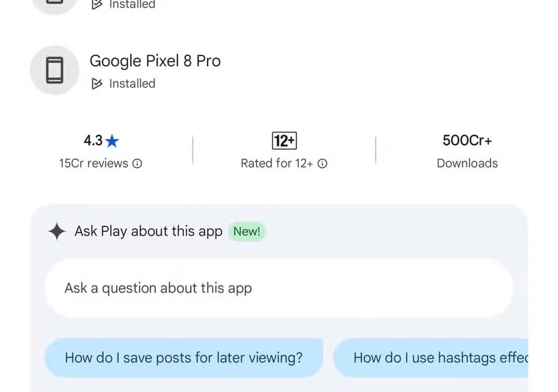Screen dimensions: 558x392
Task: Click the New! badge next to Ask Play
Action: 247,231
